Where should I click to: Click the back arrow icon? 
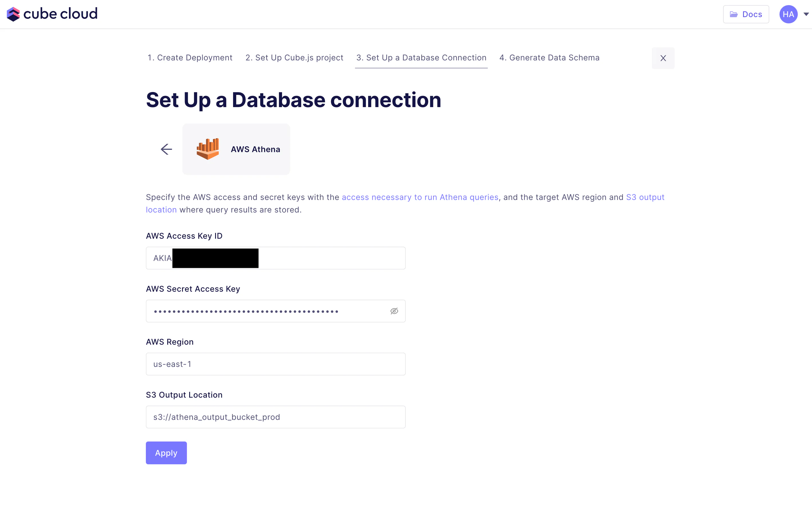166,149
